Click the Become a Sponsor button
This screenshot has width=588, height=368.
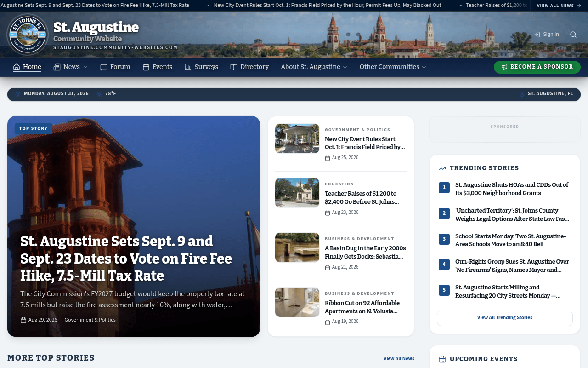[537, 67]
